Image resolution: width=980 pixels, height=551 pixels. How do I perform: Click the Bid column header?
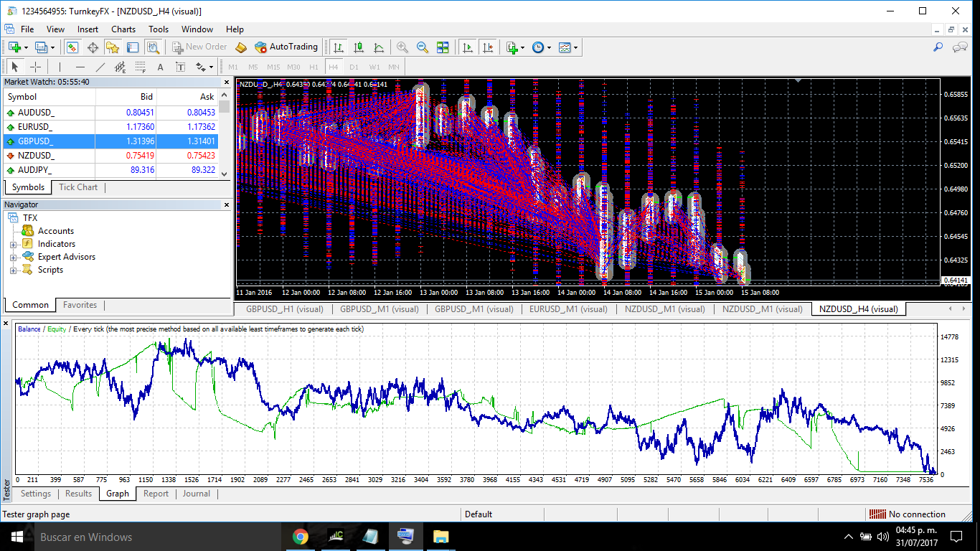click(x=126, y=97)
